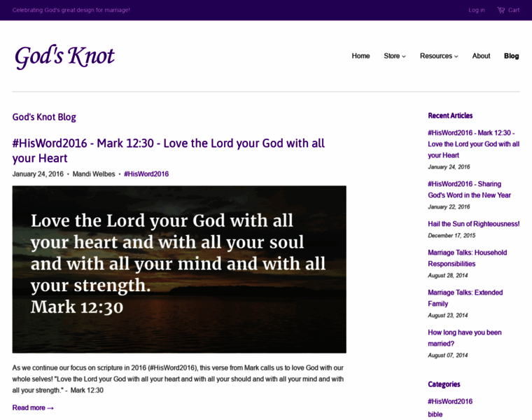This screenshot has width=532, height=420.
Task: Open the Home menu item
Action: tap(360, 56)
